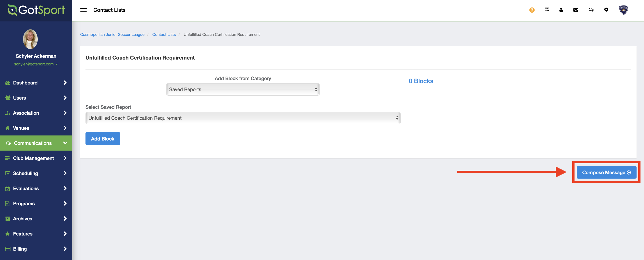Expand the Club Management chevron

coord(65,158)
